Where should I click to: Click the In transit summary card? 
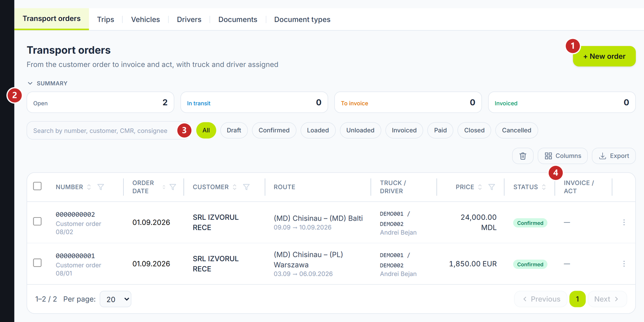254,103
